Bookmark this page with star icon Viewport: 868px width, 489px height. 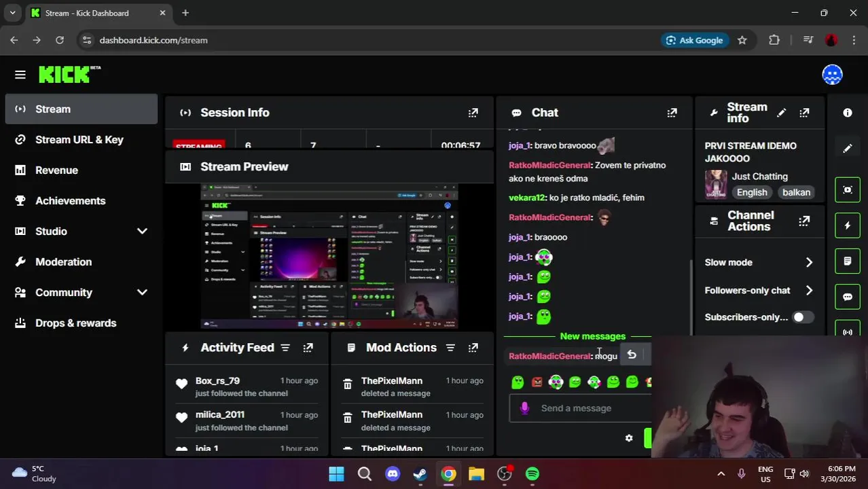point(742,40)
